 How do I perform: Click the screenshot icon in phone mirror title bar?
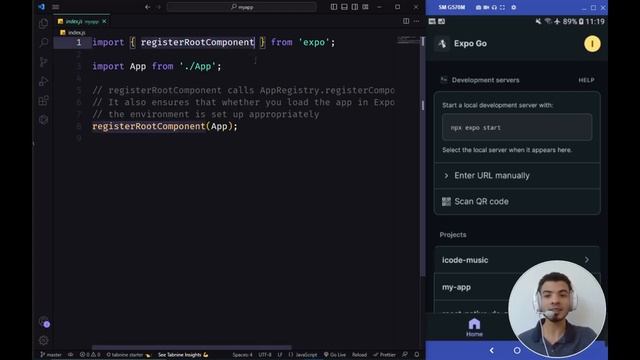(x=478, y=7)
